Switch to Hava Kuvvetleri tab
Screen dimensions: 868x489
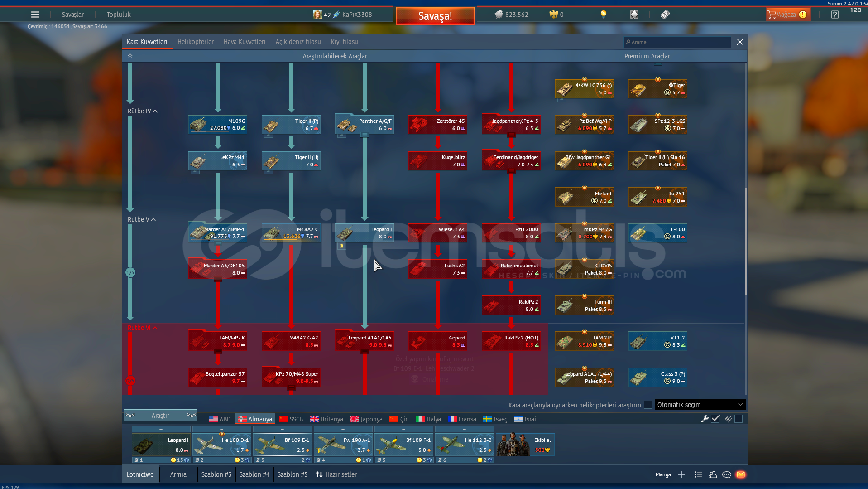coord(245,42)
